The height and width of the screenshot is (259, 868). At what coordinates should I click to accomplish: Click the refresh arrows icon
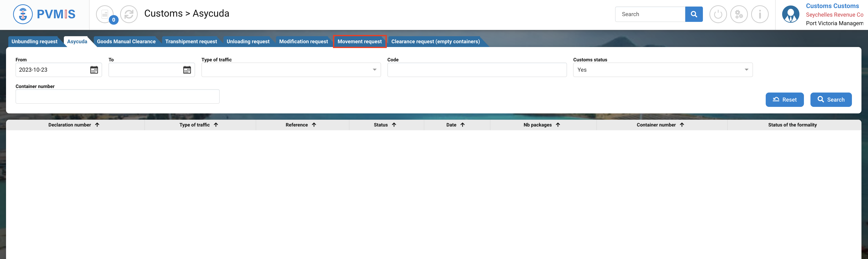(129, 15)
